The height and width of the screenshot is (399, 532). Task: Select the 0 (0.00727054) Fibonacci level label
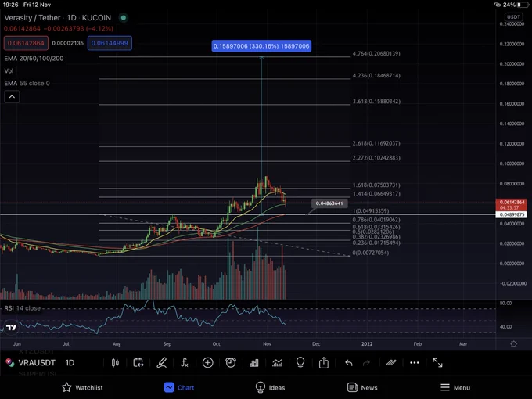(x=371, y=253)
